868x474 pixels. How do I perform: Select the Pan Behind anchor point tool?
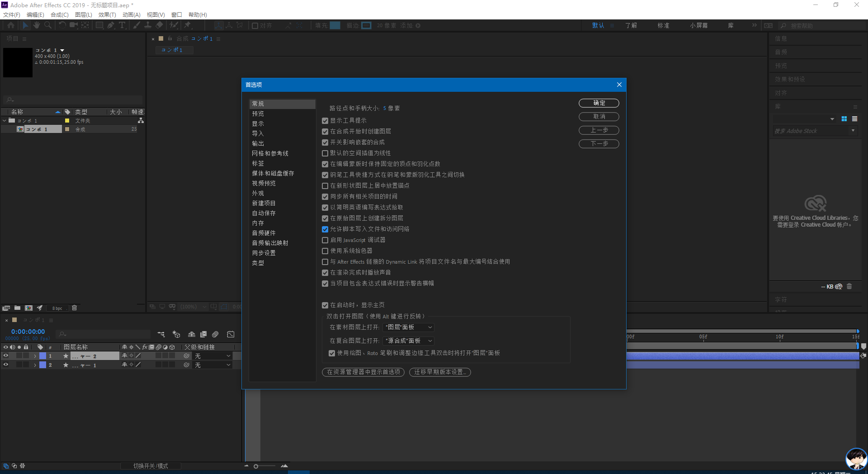click(x=85, y=25)
